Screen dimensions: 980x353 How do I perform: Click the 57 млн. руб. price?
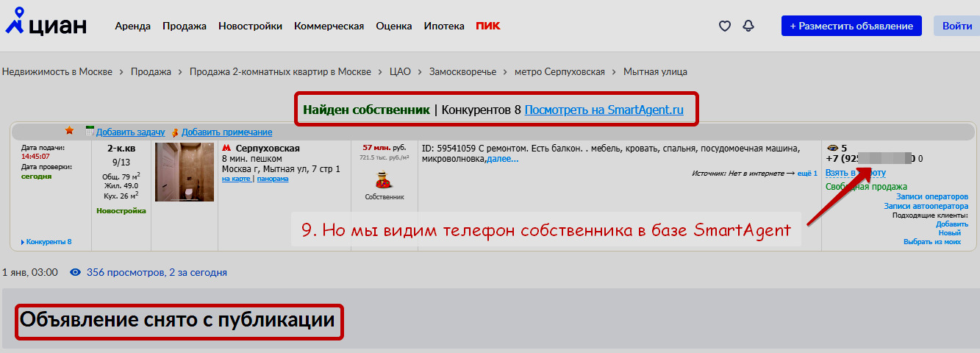pos(385,148)
